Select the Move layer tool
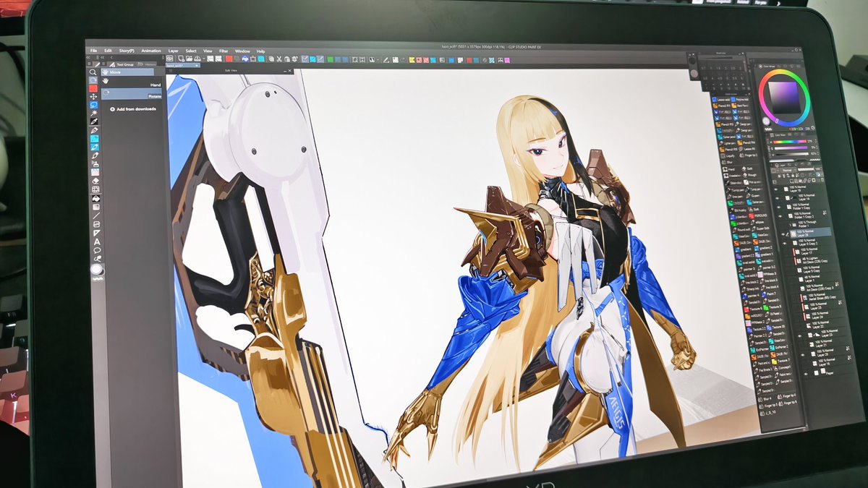The image size is (868, 488). (93, 96)
